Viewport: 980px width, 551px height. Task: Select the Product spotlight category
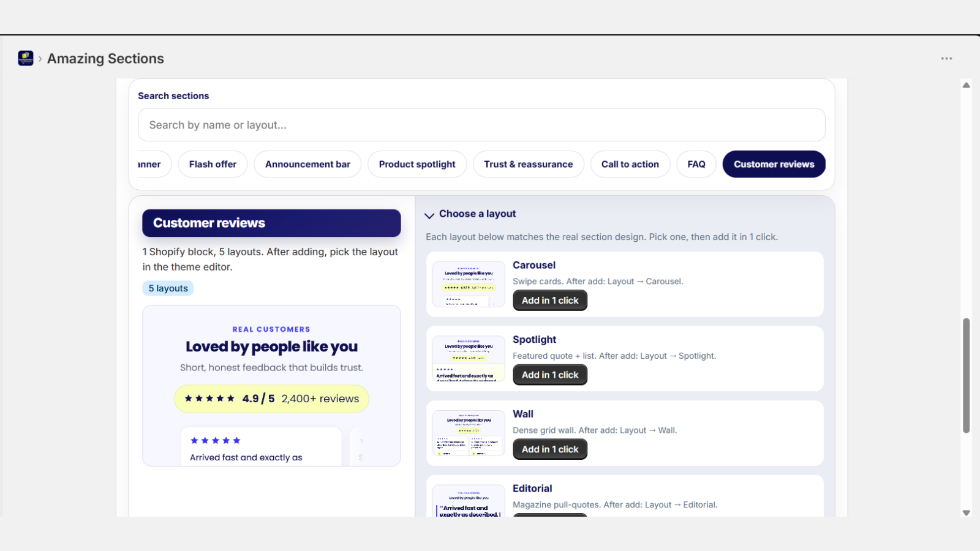[x=417, y=164]
